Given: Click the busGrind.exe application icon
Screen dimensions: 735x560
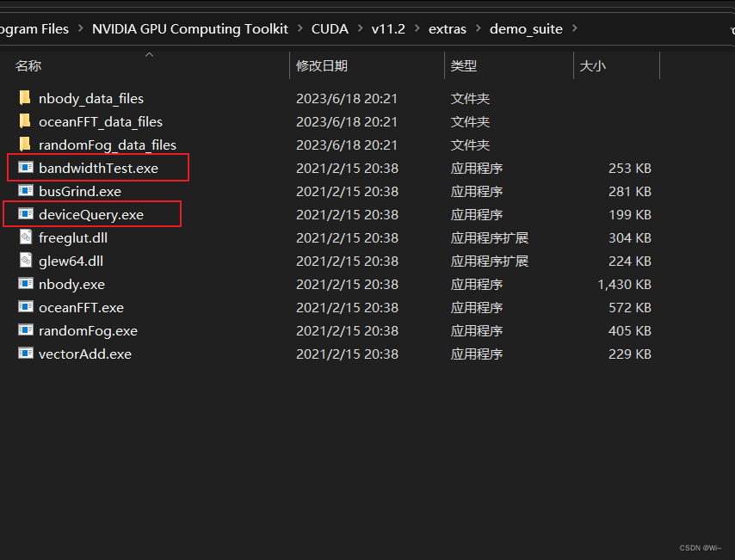Looking at the screenshot, I should point(26,191).
